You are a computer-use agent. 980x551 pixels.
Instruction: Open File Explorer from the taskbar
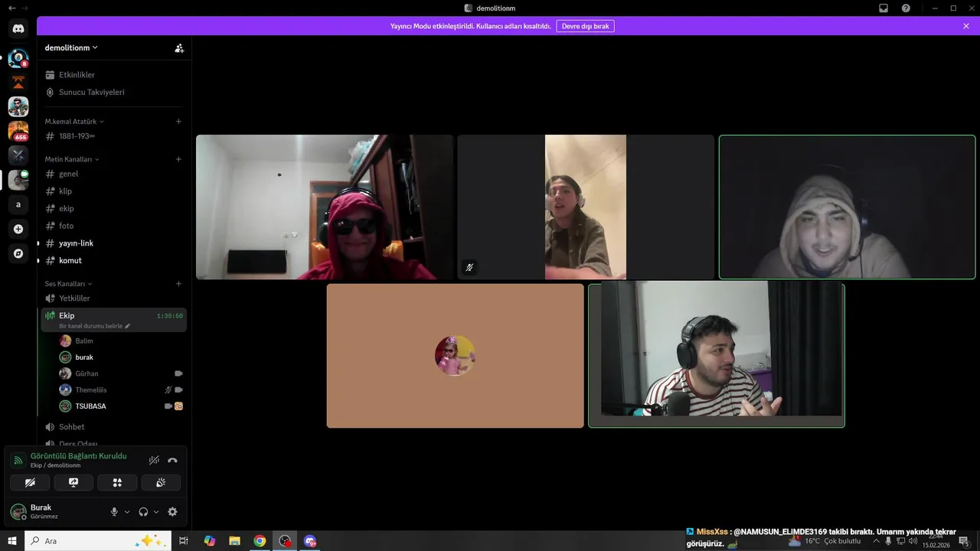234,541
